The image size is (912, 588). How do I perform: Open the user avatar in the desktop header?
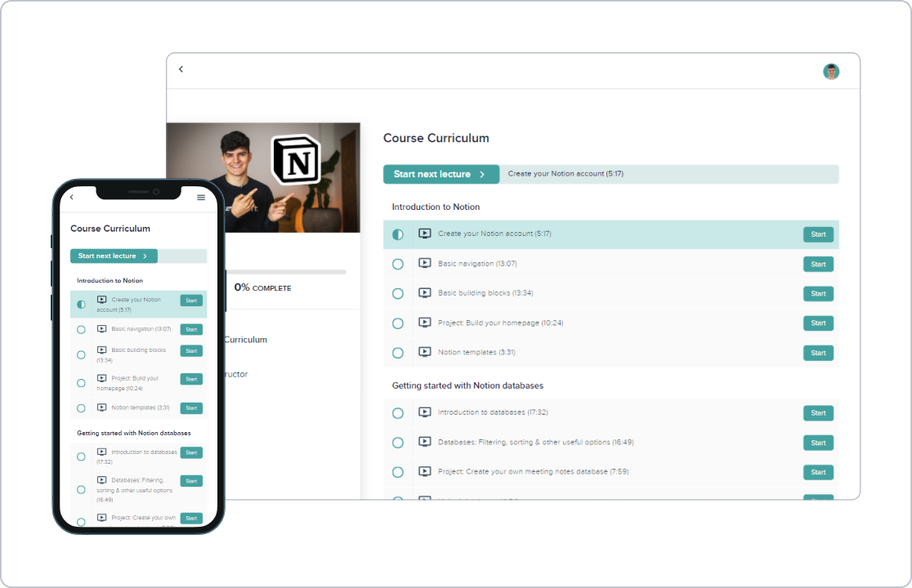(831, 72)
